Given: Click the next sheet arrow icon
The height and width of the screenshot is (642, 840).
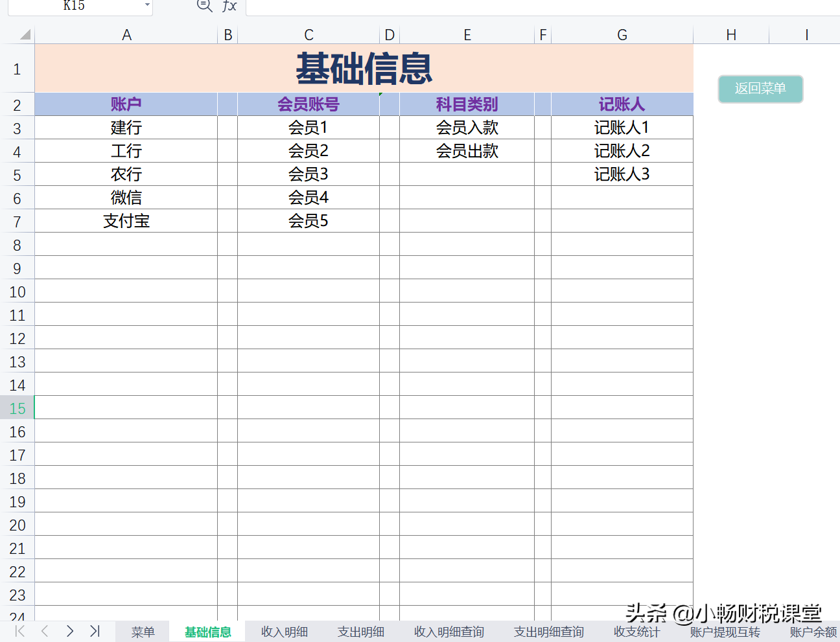Looking at the screenshot, I should (69, 631).
